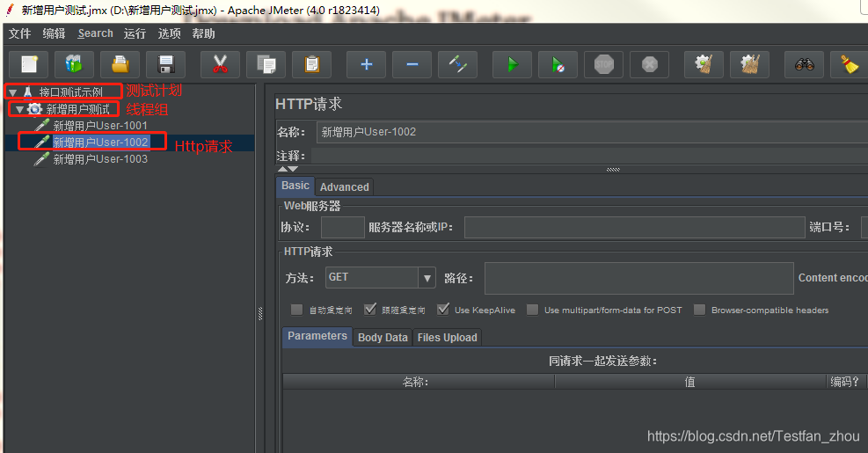Clear results with single broom gear icon
This screenshot has height=453, width=868.
pos(704,65)
